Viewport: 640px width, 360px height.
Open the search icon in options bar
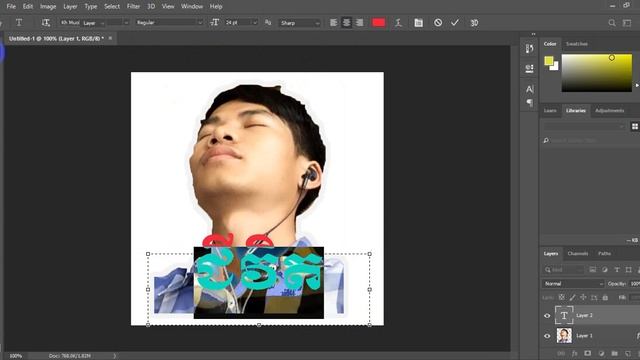[x=612, y=23]
